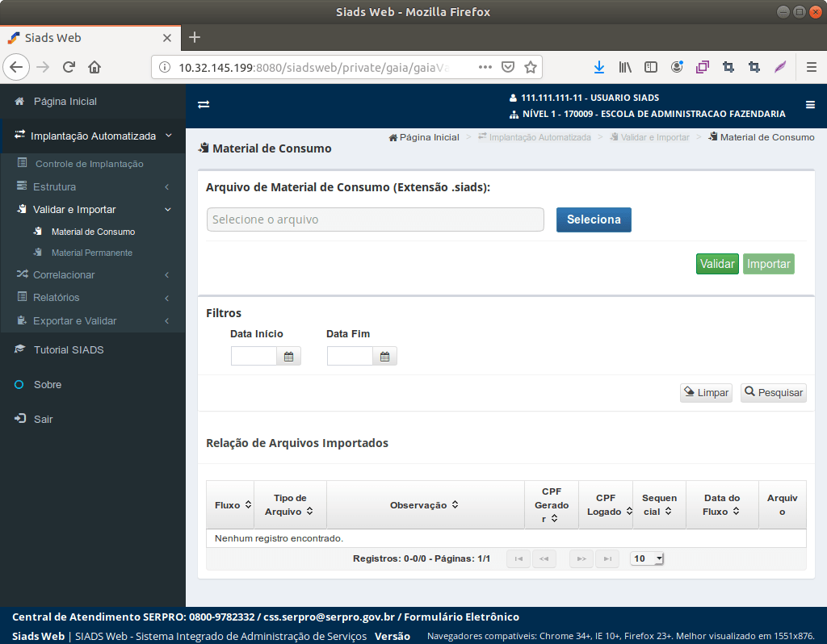The image size is (827, 644).
Task: Go to previous page of results
Action: click(544, 558)
